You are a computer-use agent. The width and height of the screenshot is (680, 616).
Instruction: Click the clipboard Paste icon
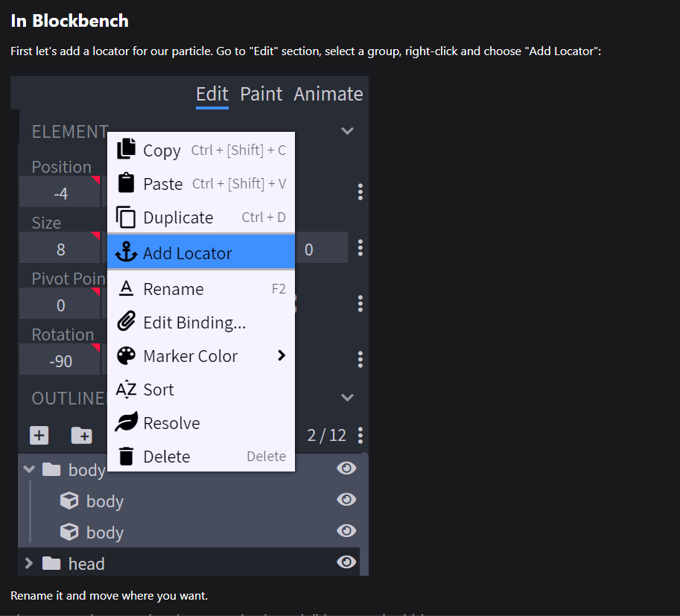pyautogui.click(x=126, y=183)
